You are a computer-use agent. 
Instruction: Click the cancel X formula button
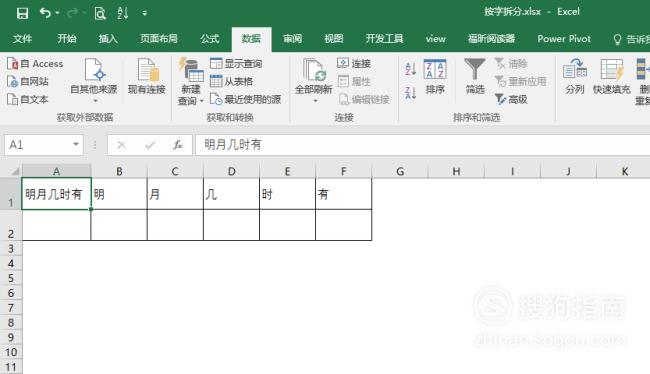pyautogui.click(x=121, y=145)
